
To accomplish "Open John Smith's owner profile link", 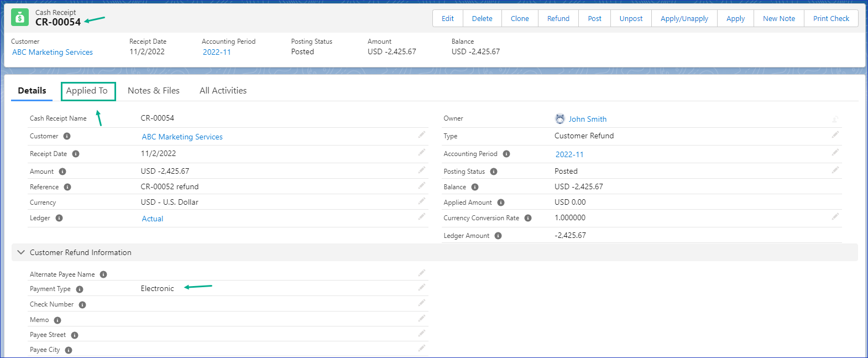I will (x=588, y=119).
